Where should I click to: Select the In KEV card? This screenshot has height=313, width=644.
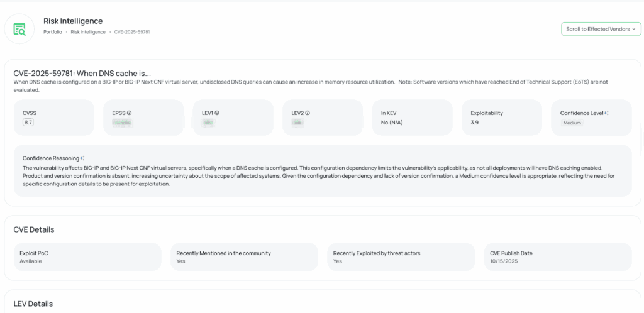(412, 118)
